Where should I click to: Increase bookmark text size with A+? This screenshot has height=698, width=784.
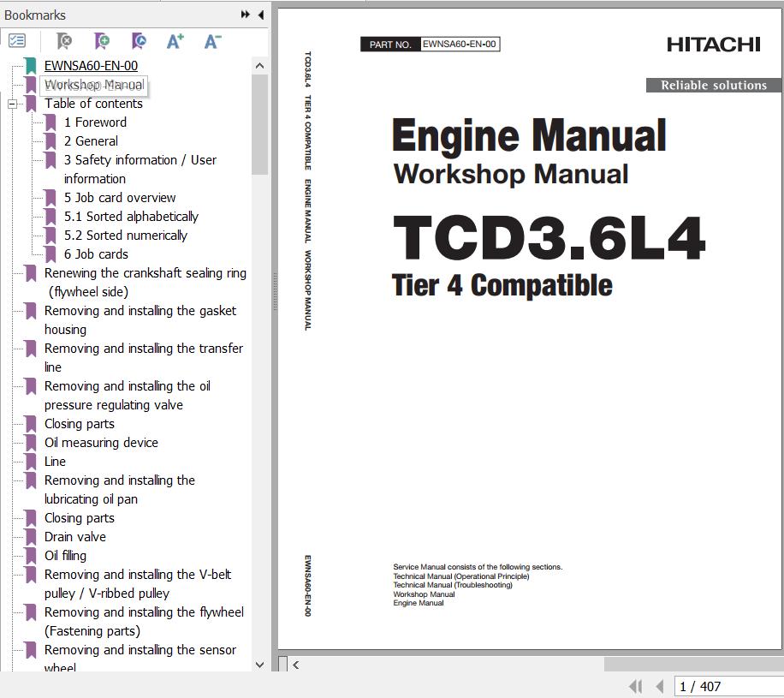[x=175, y=41]
